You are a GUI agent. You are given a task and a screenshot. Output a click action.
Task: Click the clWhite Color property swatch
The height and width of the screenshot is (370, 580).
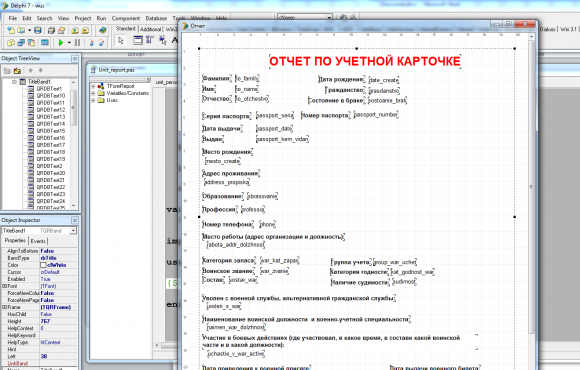(43, 265)
